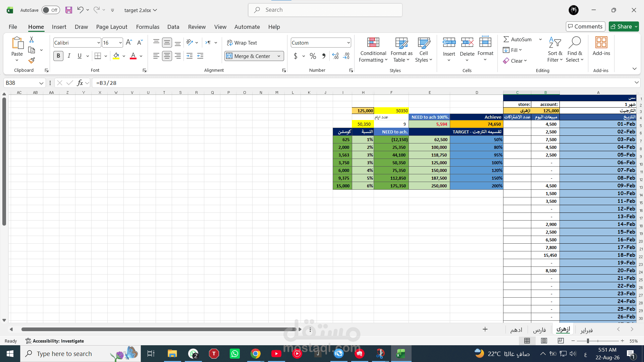Image resolution: width=644 pixels, height=362 pixels.
Task: Apply Accounting Number Format dollar icon
Action: (296, 56)
